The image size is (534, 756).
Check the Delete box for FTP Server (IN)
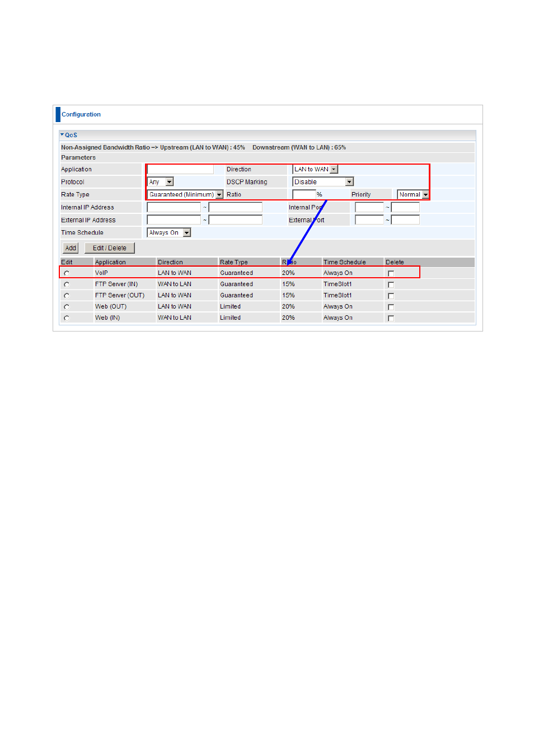391,284
